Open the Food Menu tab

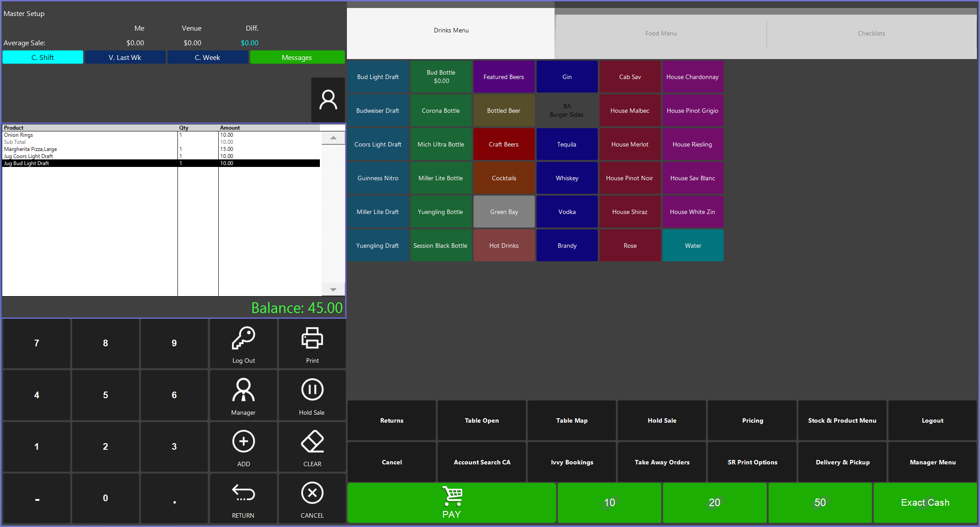(x=661, y=33)
